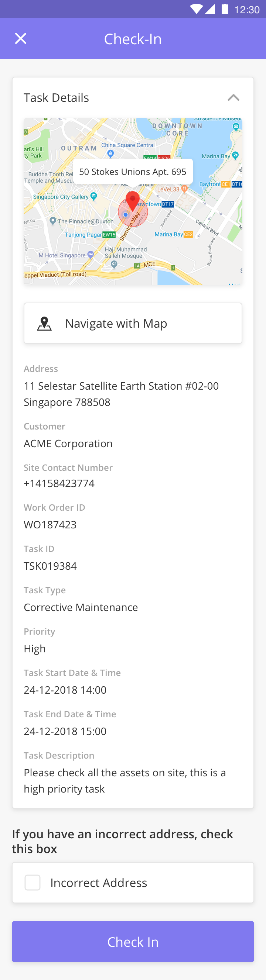Click the map pin icon in Navigate button
The width and height of the screenshot is (266, 980).
pyautogui.click(x=44, y=323)
